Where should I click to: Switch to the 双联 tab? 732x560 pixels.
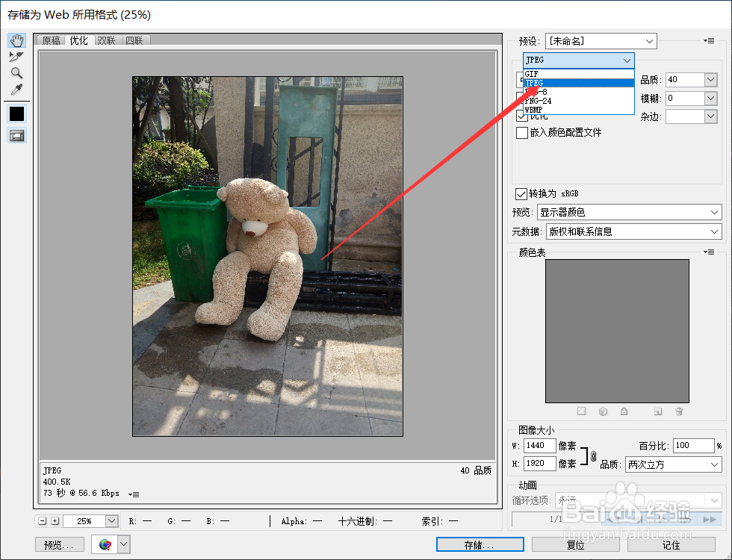[x=106, y=40]
